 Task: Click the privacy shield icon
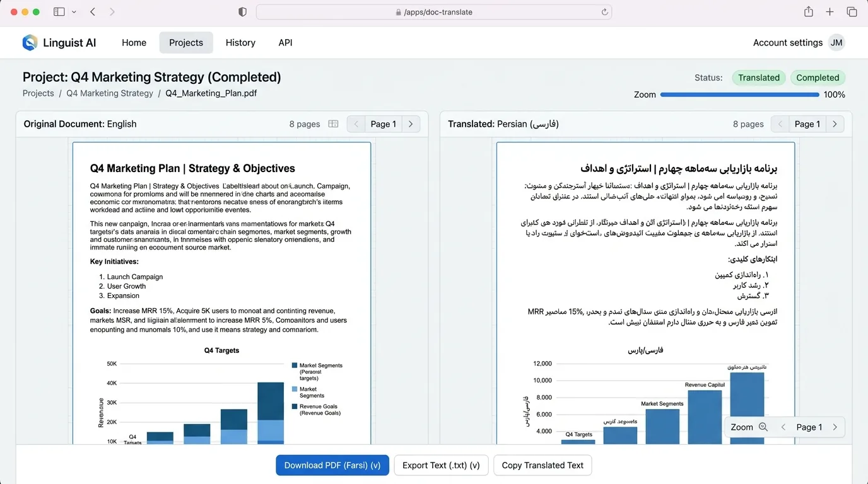click(x=242, y=12)
